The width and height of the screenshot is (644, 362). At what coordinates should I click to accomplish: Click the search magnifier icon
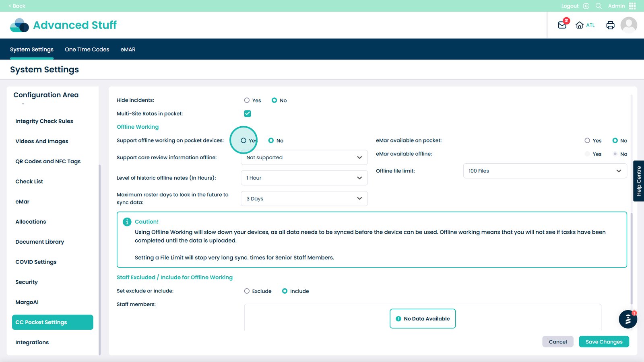click(599, 6)
